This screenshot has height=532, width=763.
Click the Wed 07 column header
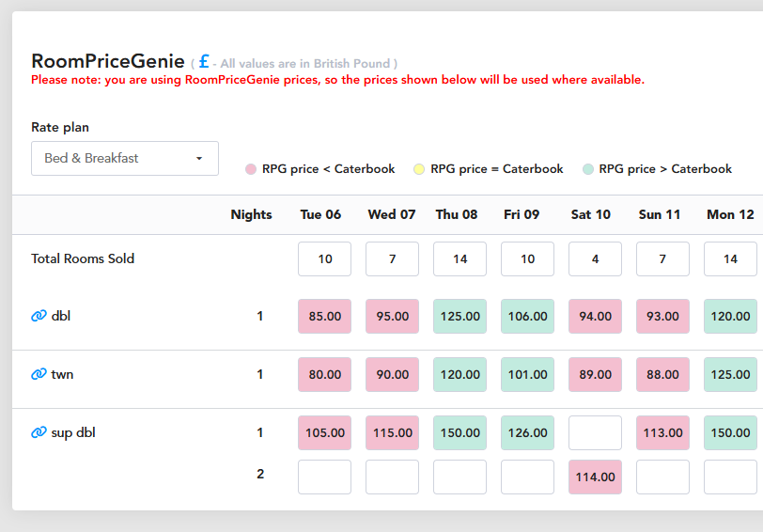[392, 214]
